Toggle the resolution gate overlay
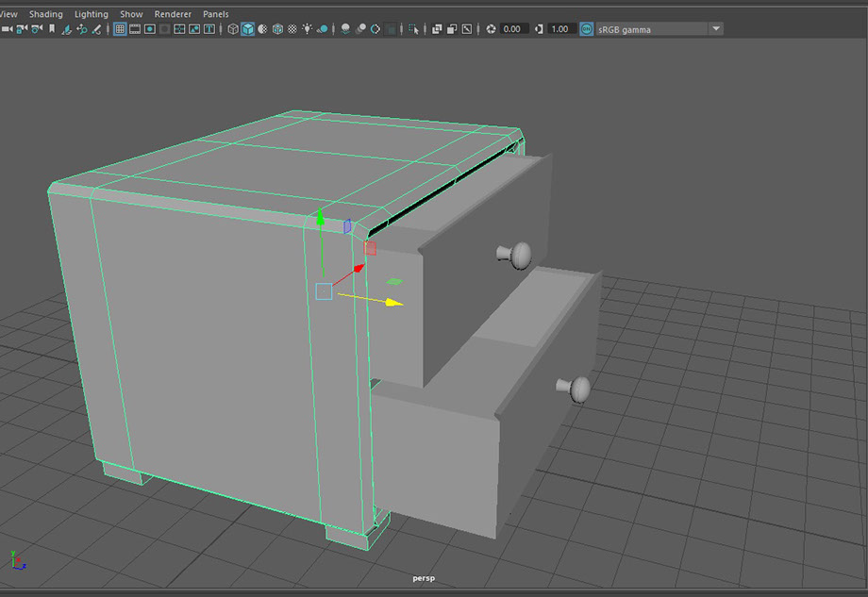 (149, 29)
